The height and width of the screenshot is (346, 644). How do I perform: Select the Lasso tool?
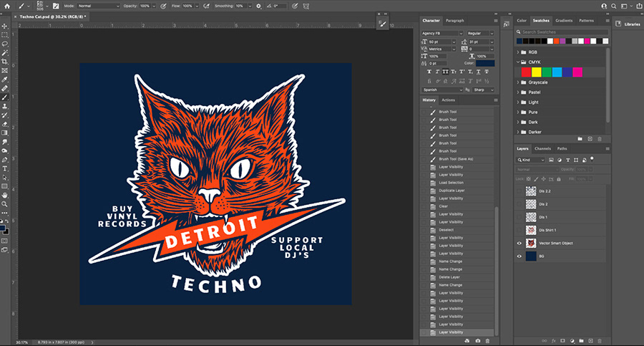click(4, 44)
